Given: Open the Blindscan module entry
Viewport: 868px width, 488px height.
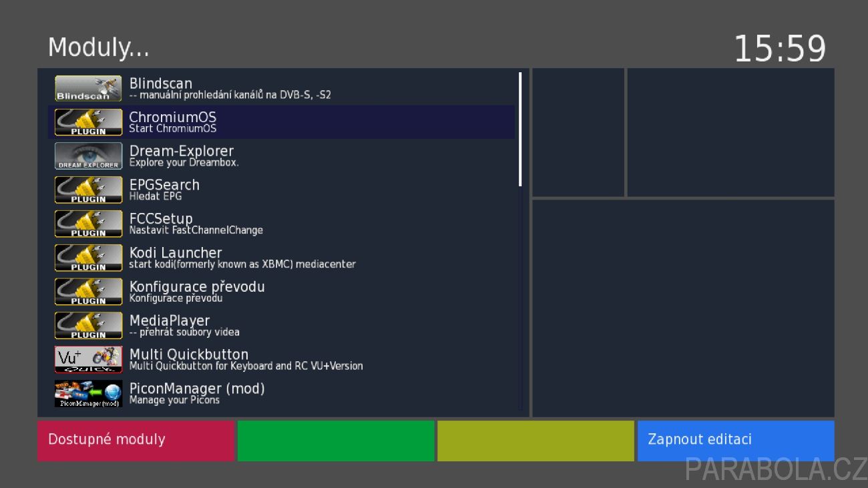Looking at the screenshot, I should coord(160,83).
